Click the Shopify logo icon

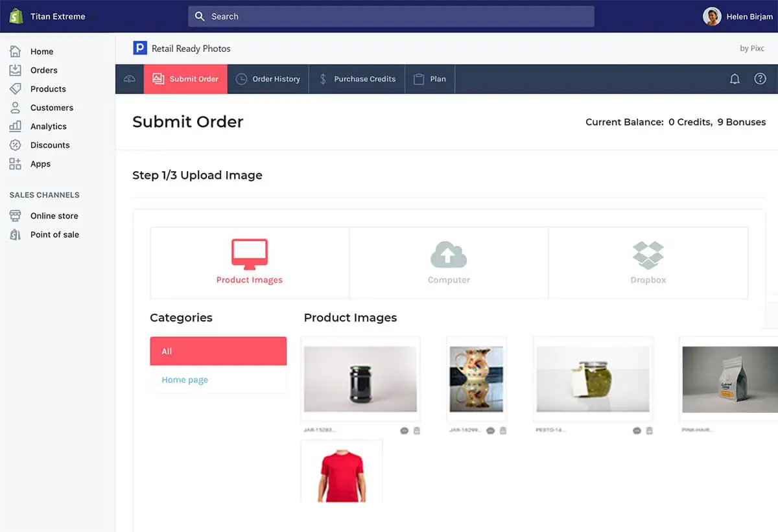(x=16, y=16)
